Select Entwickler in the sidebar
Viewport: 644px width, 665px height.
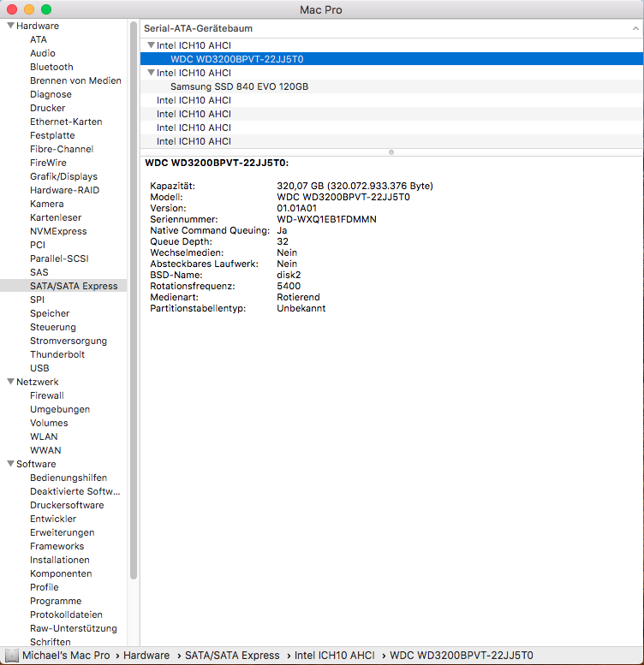click(53, 519)
